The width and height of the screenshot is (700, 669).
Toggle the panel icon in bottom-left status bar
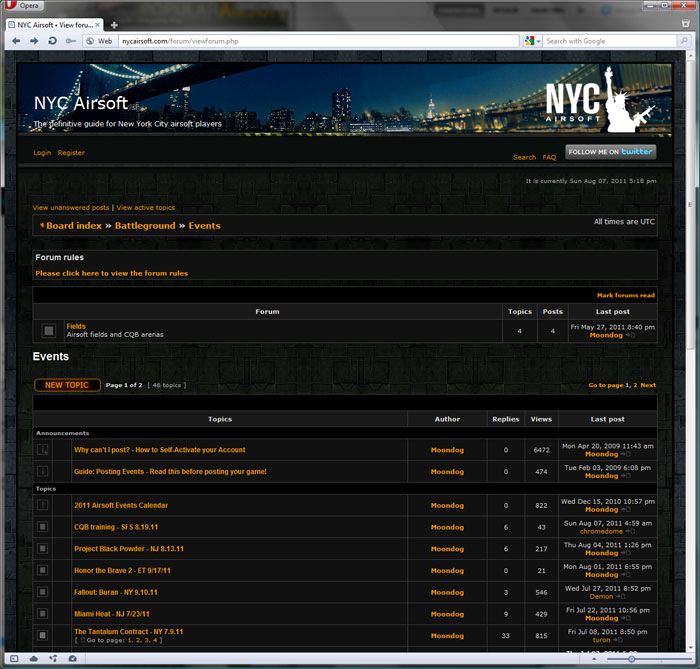(14, 659)
